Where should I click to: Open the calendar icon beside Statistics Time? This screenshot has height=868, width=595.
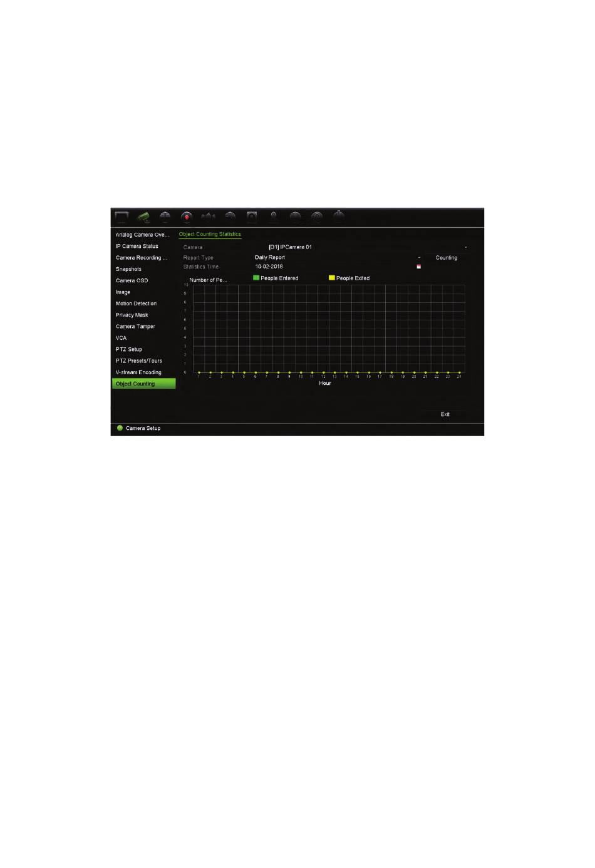point(418,267)
